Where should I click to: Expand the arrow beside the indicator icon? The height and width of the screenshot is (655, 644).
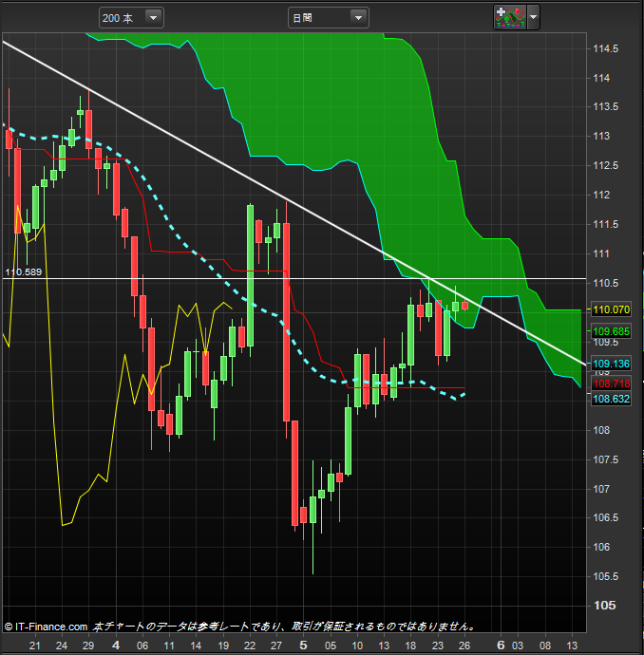(533, 17)
